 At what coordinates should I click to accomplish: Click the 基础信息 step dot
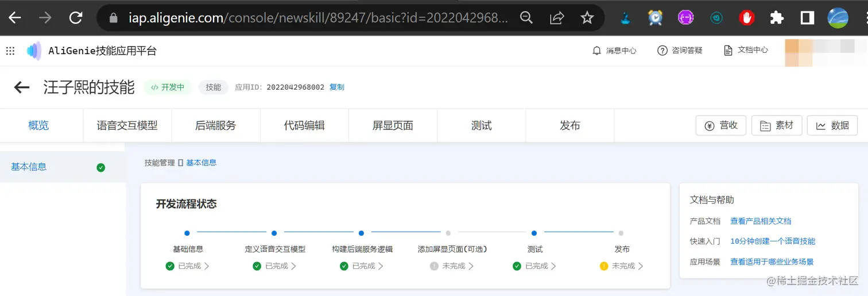(x=187, y=233)
